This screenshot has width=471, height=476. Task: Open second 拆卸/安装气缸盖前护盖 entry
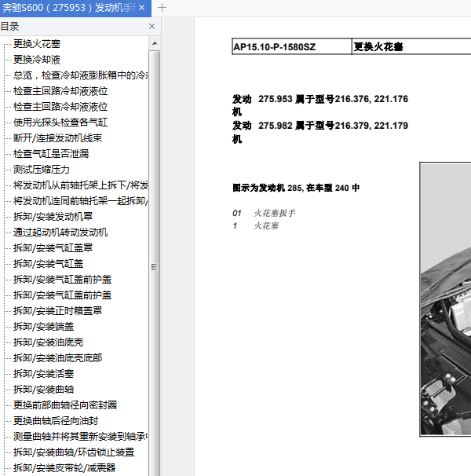pos(63,295)
